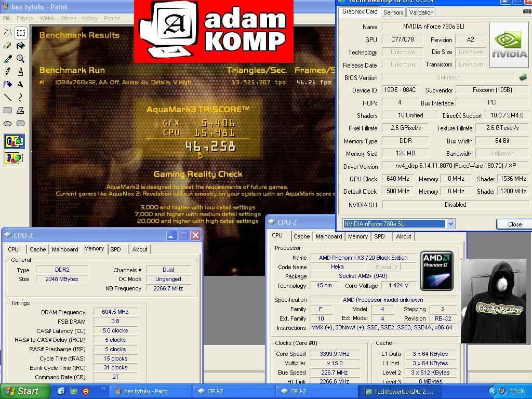Click the AMD Phenom II logo in CPU-Z
The width and height of the screenshot is (532, 399).
pyautogui.click(x=436, y=271)
